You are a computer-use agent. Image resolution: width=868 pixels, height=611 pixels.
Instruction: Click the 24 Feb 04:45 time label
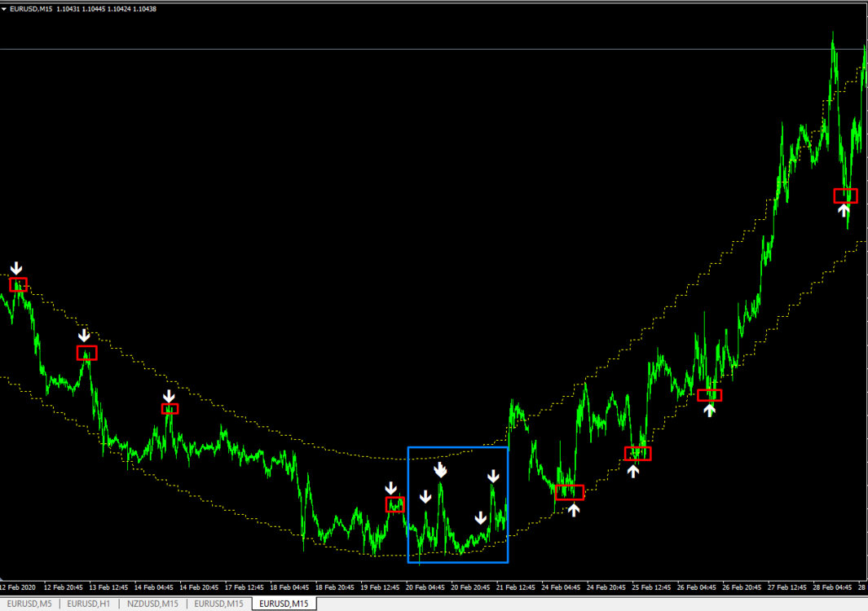(561, 587)
